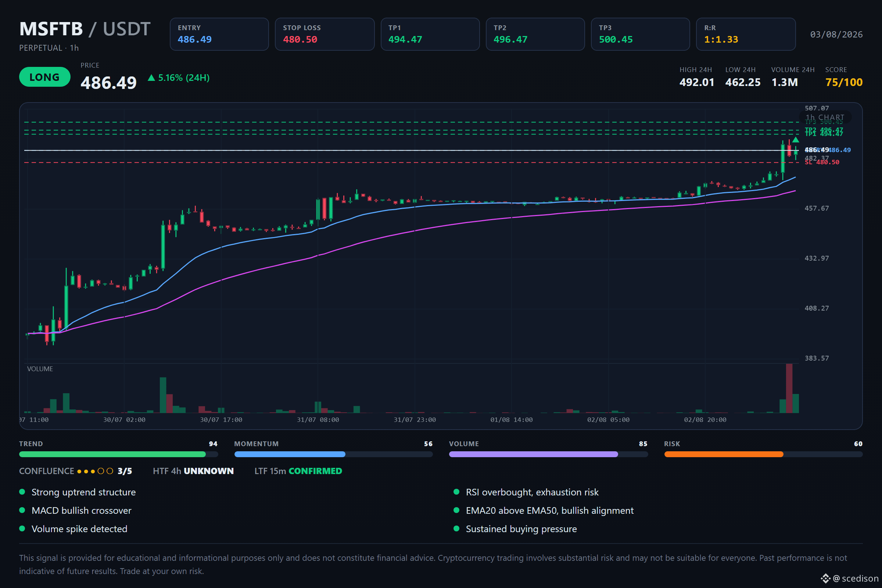Click the SCORE value 75/100
Screen dimensions: 882x588
tap(844, 82)
